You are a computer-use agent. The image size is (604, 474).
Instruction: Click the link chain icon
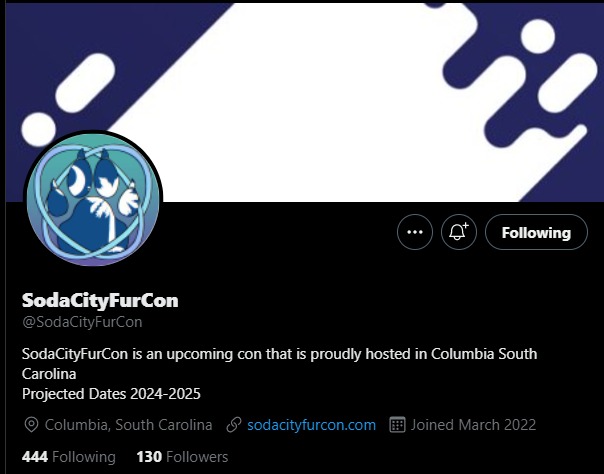(234, 425)
